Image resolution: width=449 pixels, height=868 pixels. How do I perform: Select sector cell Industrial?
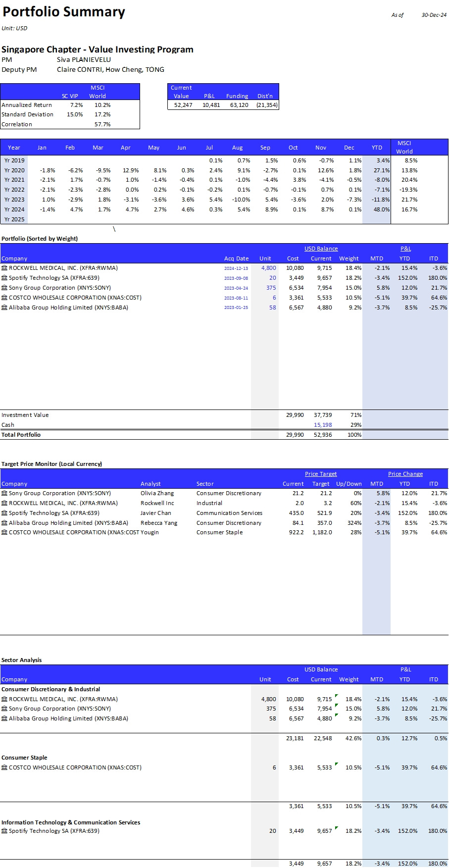click(209, 503)
